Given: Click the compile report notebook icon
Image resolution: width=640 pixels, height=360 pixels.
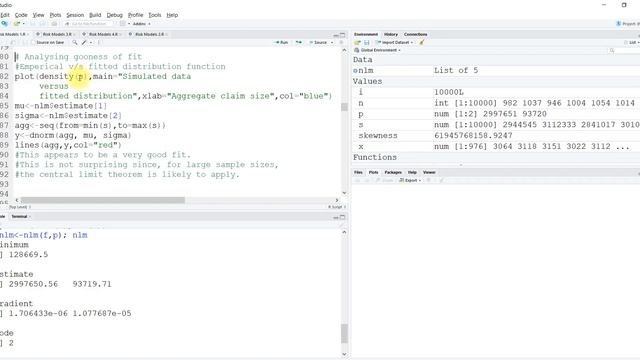Looking at the screenshot, I should pos(99,42).
